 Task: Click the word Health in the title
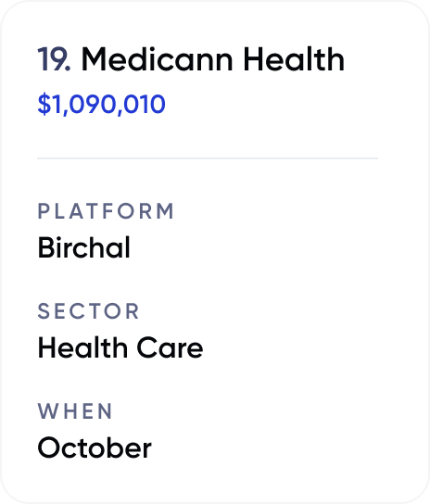click(x=294, y=59)
